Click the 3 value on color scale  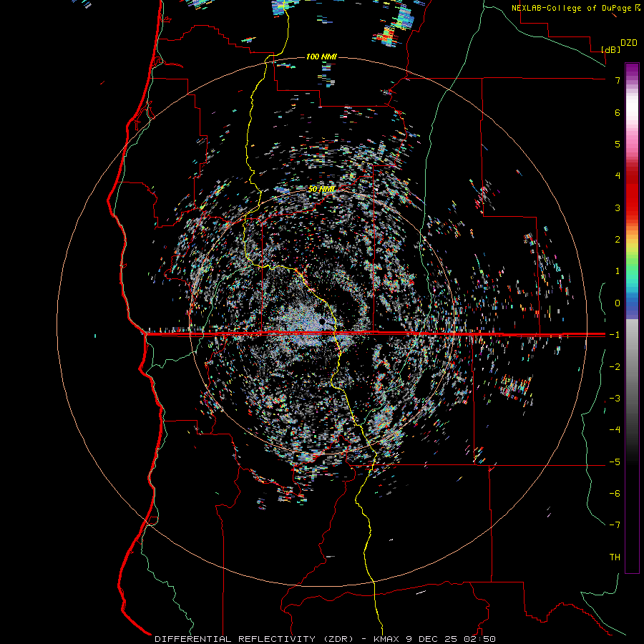pyautogui.click(x=618, y=208)
